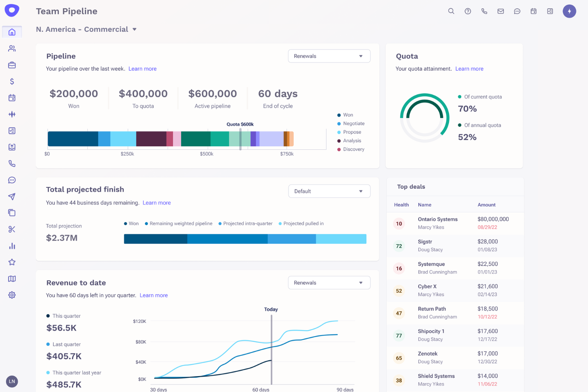This screenshot has width=588, height=392.
Task: Open the chat bubble icon in the top bar
Action: pos(517,11)
